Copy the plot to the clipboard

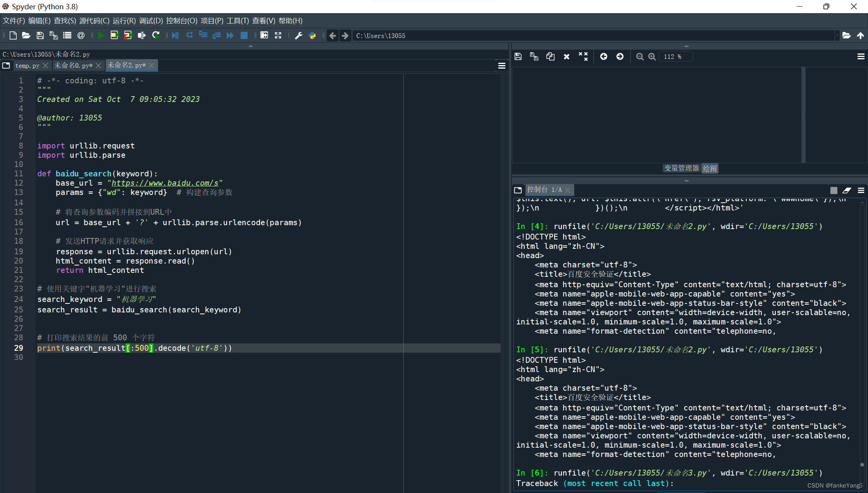point(550,57)
